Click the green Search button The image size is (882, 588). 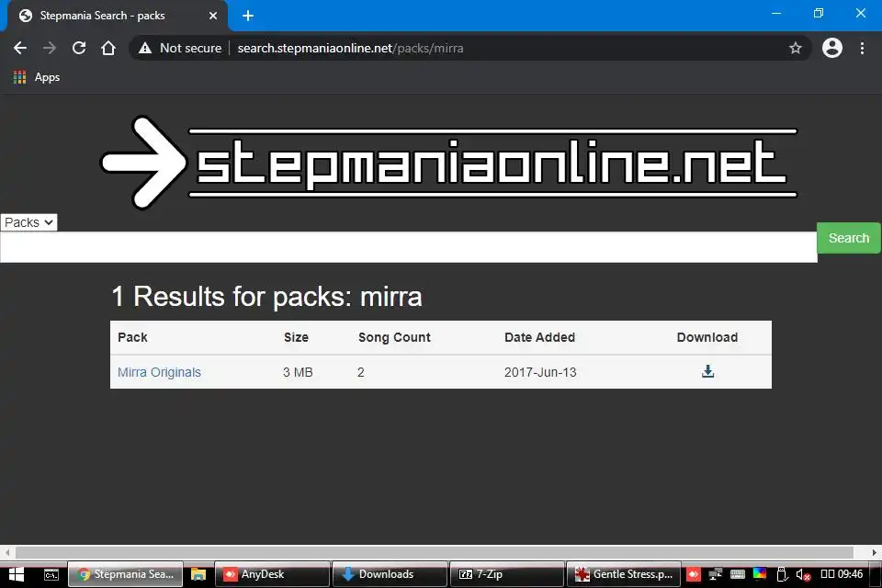coord(849,238)
